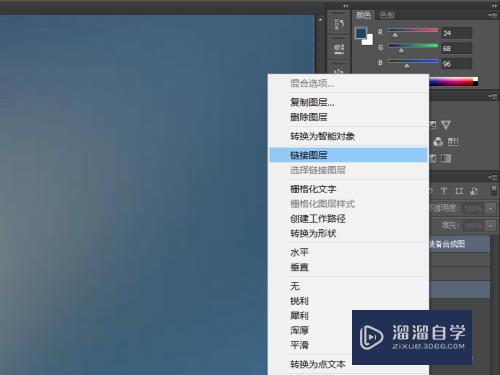Click the white background color swatch

click(368, 41)
